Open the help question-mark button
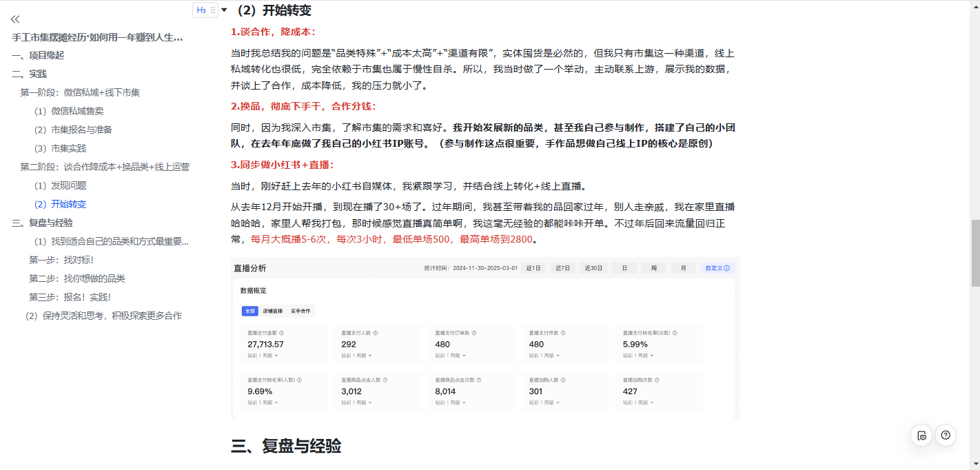Viewport: 980px width, 470px height. point(946,435)
